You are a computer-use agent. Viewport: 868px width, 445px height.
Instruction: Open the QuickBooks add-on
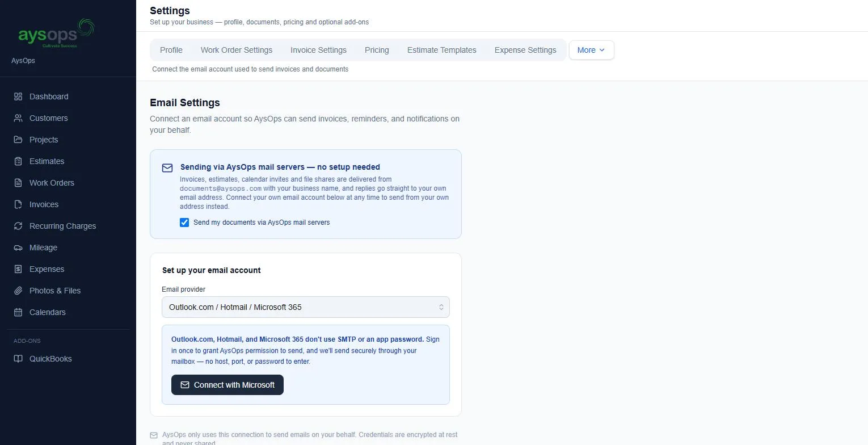[x=68, y=359]
